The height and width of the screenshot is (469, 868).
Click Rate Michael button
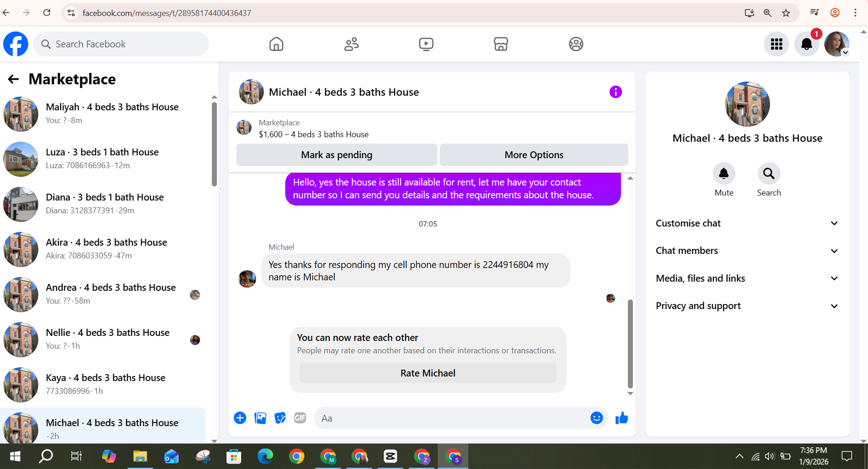pyautogui.click(x=428, y=373)
